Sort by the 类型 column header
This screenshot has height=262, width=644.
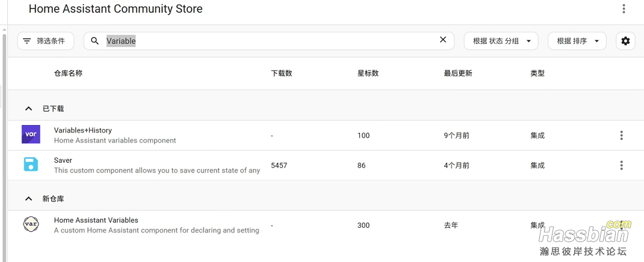coord(537,73)
